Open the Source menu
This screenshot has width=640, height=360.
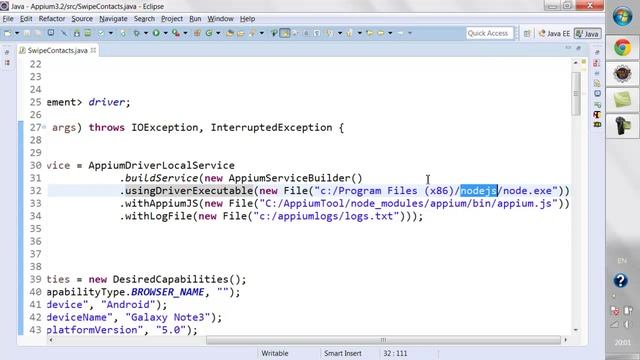coord(82,19)
